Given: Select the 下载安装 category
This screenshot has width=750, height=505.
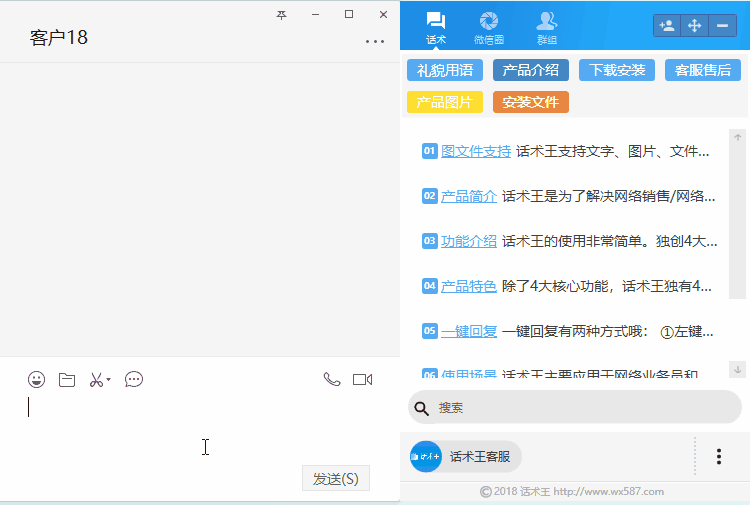Looking at the screenshot, I should click(x=617, y=70).
